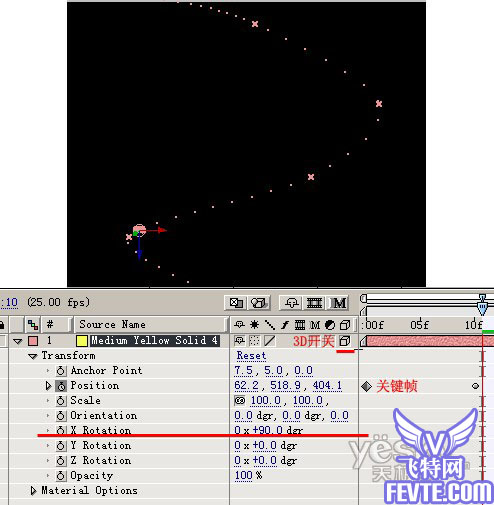Viewport: 494px width, 505px height.
Task: Click Anchor Point Y value 5.0
Action: click(x=273, y=371)
